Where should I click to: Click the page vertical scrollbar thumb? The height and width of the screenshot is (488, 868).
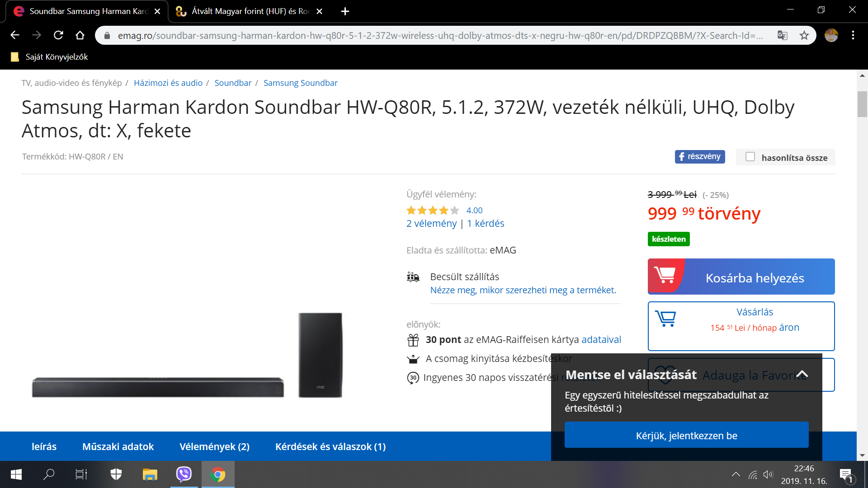(862, 104)
